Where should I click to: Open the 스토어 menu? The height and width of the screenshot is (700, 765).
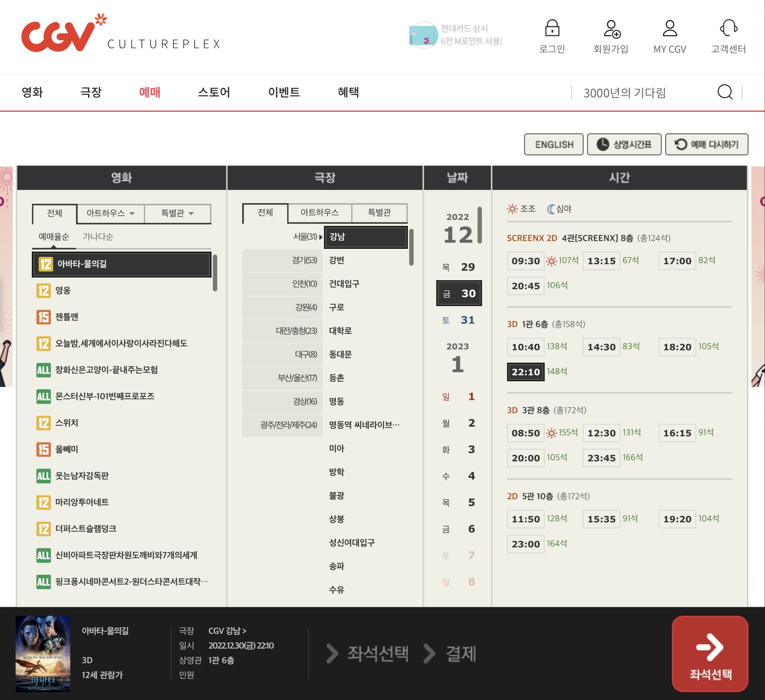(x=214, y=92)
